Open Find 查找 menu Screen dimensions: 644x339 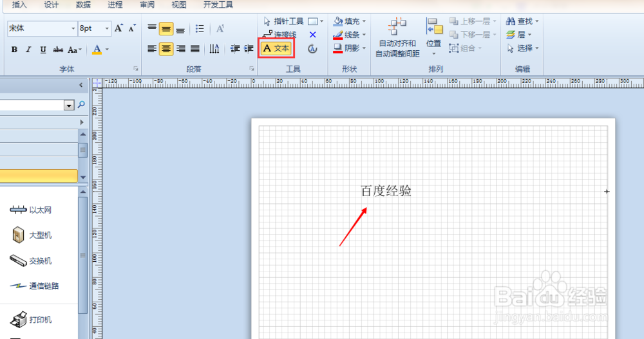522,21
